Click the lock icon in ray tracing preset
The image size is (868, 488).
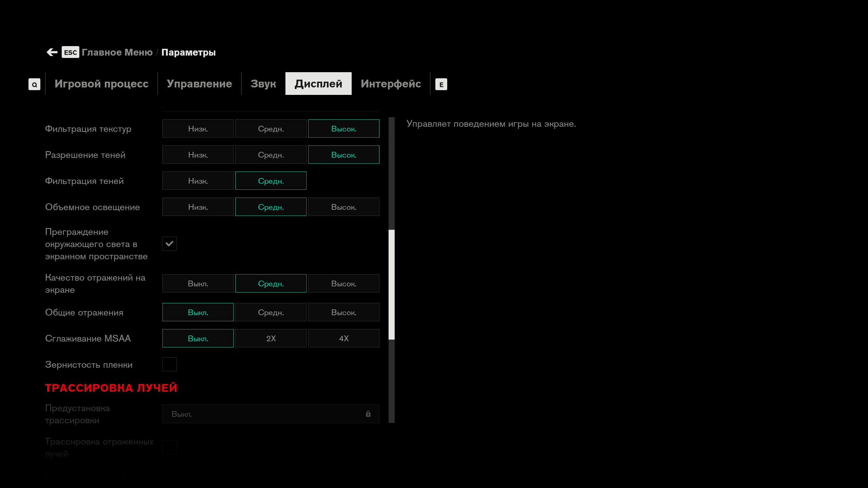[368, 414]
